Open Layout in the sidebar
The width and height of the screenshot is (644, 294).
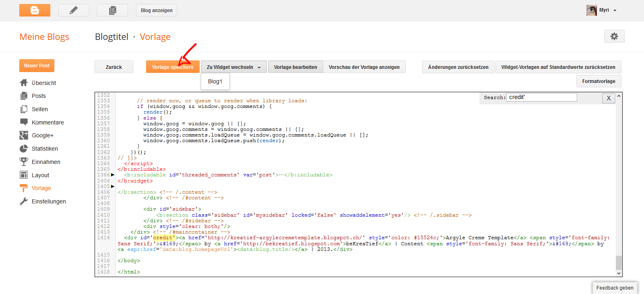40,175
